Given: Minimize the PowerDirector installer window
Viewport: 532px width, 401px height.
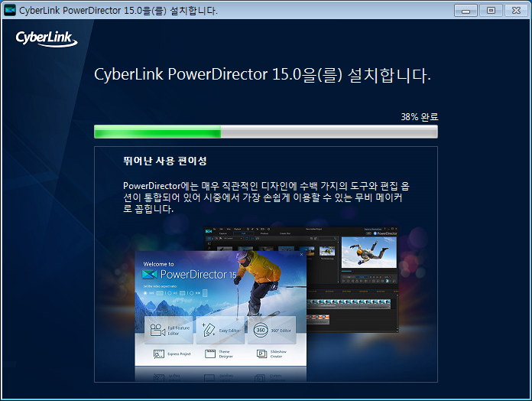Looking at the screenshot, I should tap(465, 11).
